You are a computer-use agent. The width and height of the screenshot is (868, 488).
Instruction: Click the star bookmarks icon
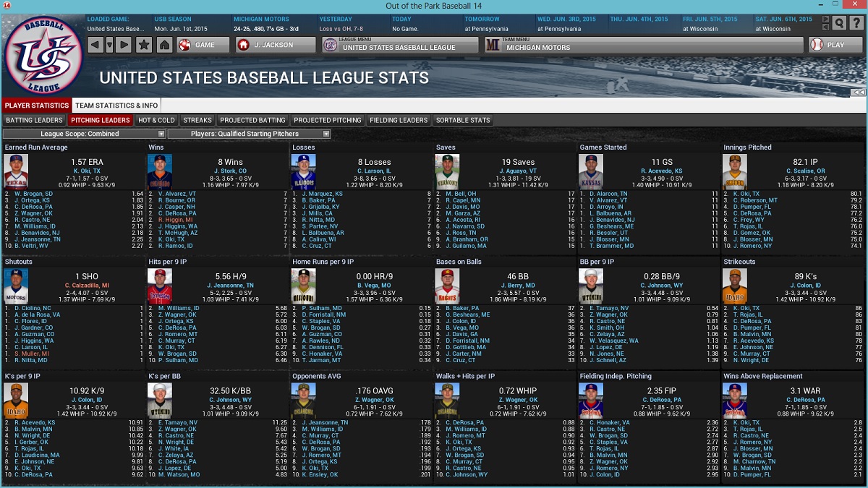[144, 45]
